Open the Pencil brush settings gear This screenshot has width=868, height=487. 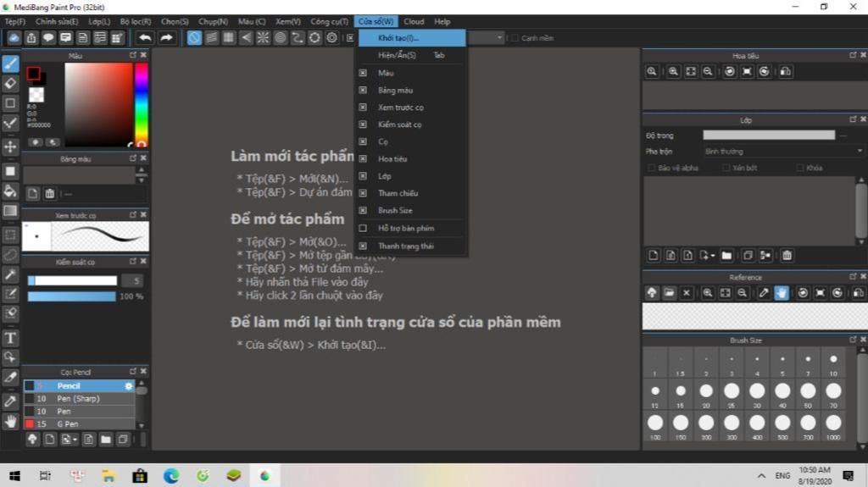pos(129,386)
